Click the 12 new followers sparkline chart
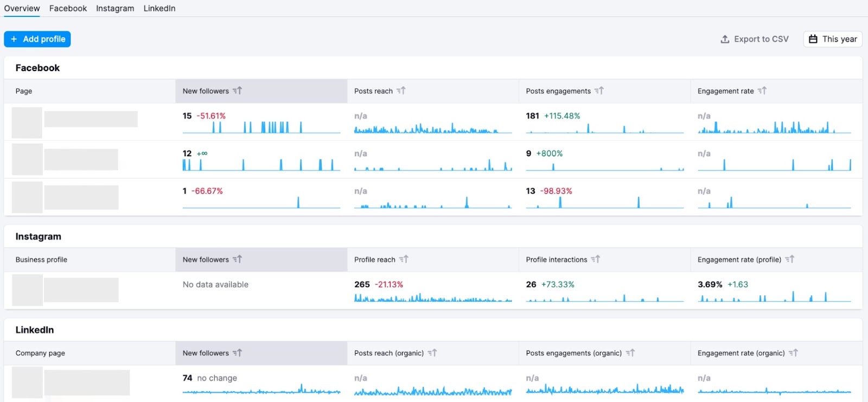Image resolution: width=868 pixels, height=402 pixels. pyautogui.click(x=261, y=165)
